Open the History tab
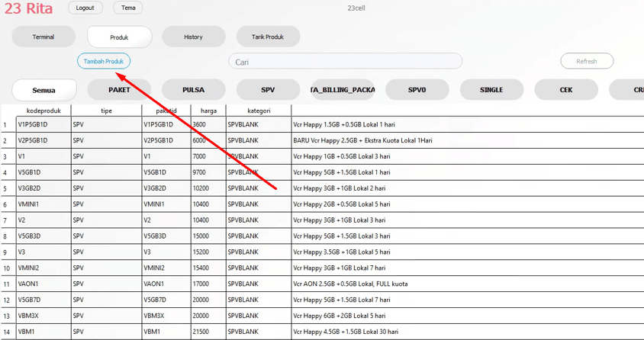The image size is (644, 340). click(x=193, y=37)
